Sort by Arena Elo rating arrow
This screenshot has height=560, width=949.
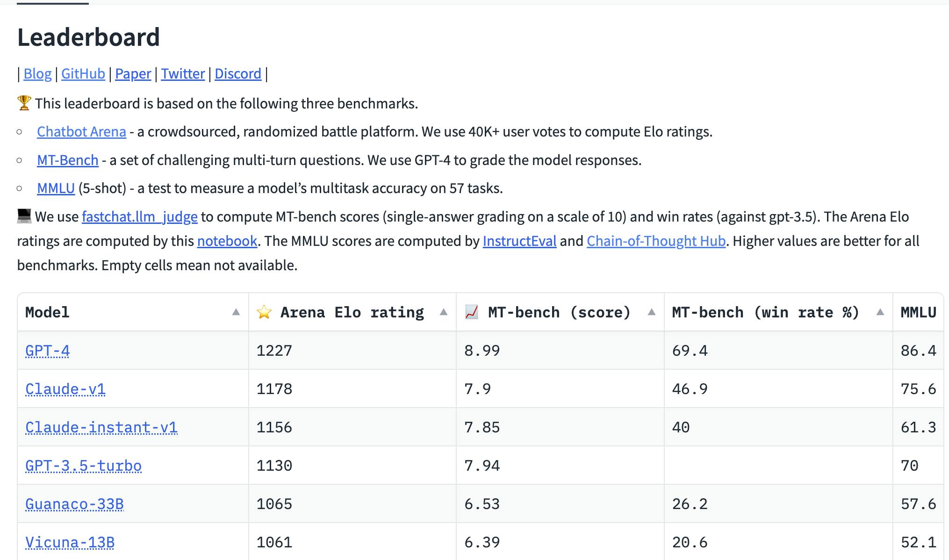(x=444, y=312)
